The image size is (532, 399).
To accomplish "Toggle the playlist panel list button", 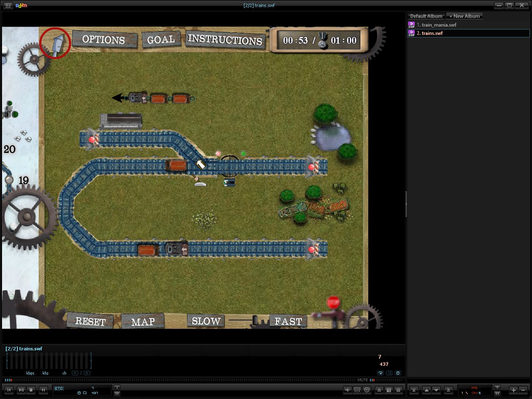I will [x=398, y=390].
